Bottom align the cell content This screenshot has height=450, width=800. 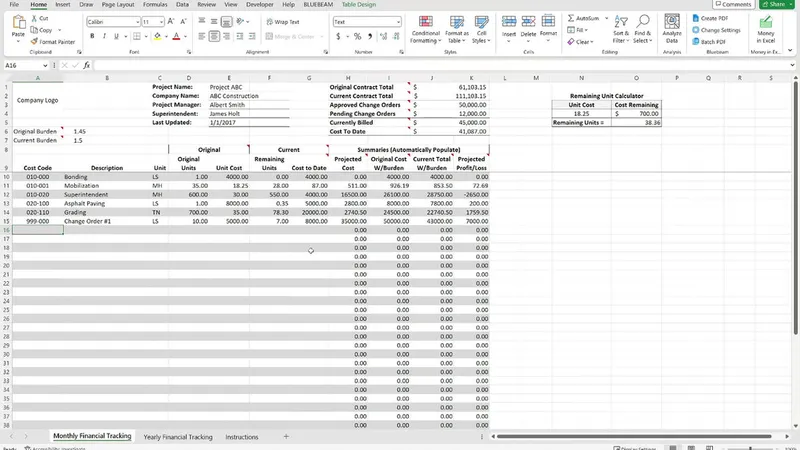tap(226, 21)
